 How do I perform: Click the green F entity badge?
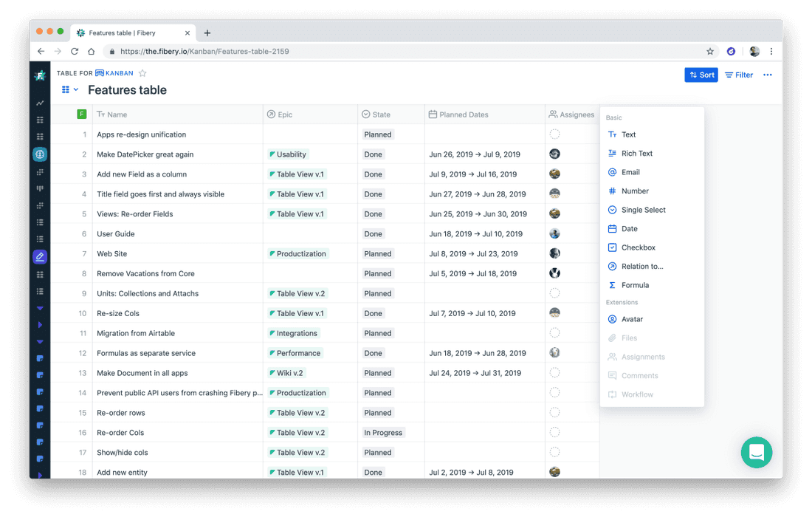tap(82, 114)
